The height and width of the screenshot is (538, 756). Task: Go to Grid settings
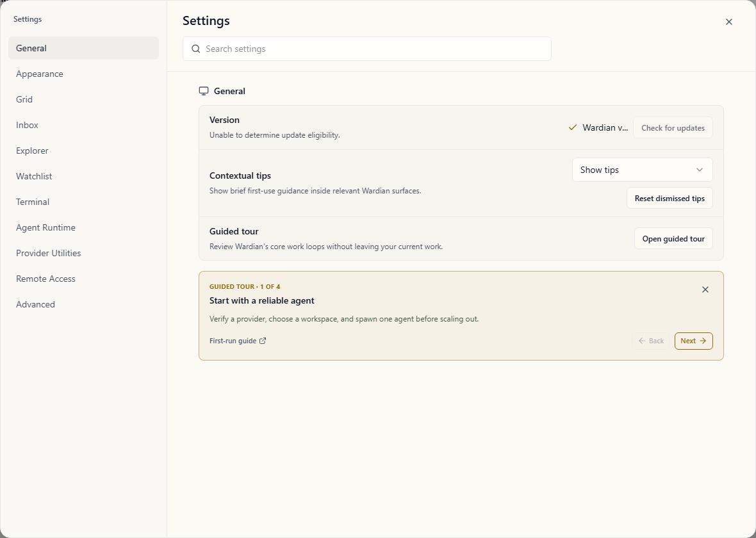[83, 99]
